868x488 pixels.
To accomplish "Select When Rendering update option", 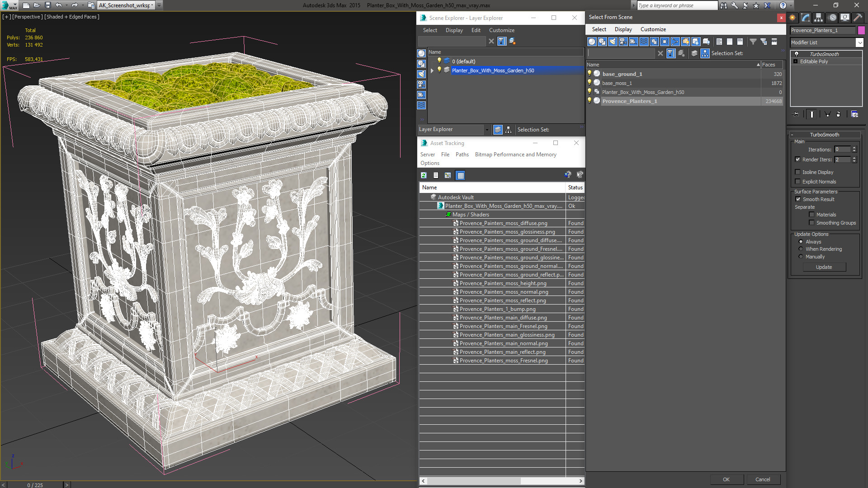I will tap(801, 249).
